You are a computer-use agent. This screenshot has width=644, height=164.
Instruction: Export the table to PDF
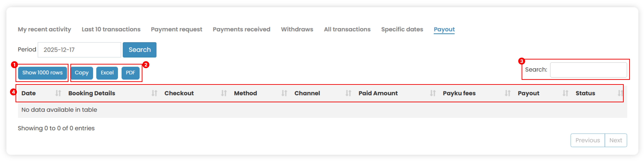[x=130, y=73]
